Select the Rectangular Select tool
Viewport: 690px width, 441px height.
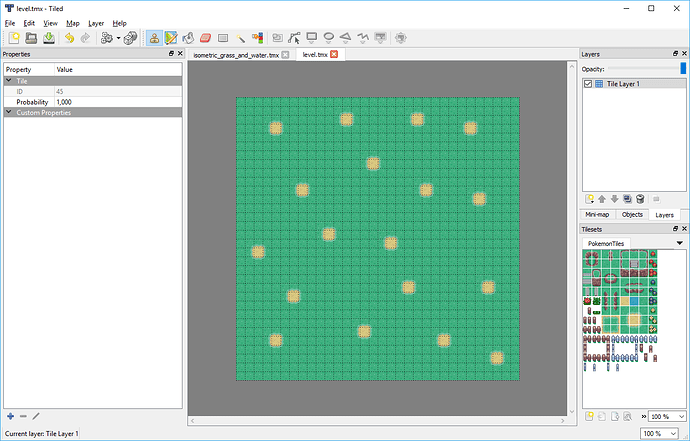point(223,38)
